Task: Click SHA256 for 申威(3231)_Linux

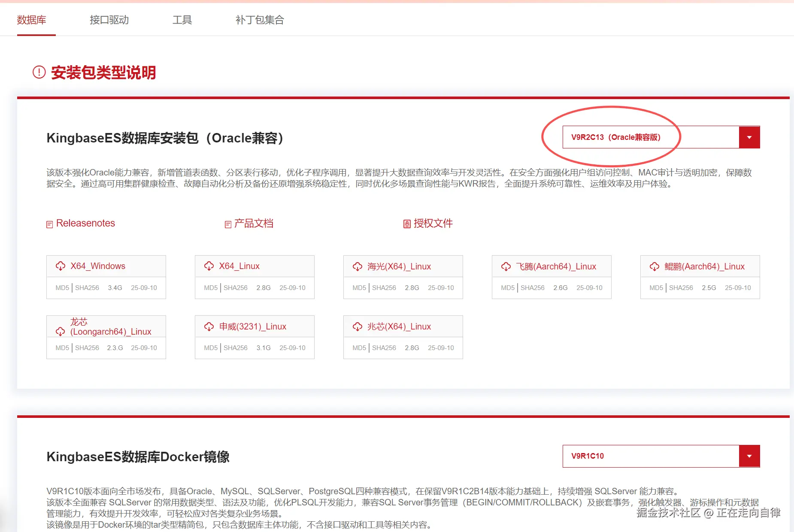Action: 236,348
